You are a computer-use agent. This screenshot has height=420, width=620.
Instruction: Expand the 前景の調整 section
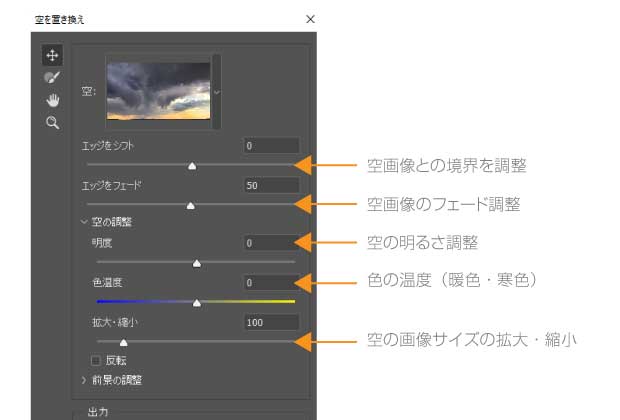point(84,380)
